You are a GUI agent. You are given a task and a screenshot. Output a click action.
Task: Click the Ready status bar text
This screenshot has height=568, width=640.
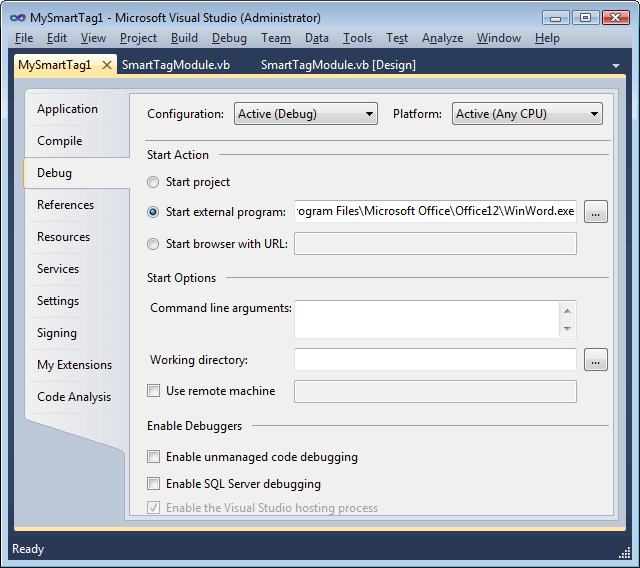click(x=28, y=549)
